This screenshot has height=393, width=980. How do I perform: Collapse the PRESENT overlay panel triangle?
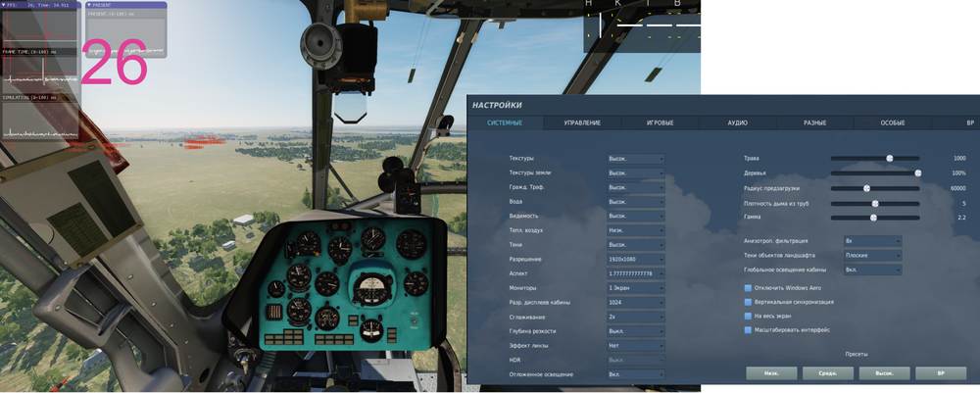click(x=89, y=4)
